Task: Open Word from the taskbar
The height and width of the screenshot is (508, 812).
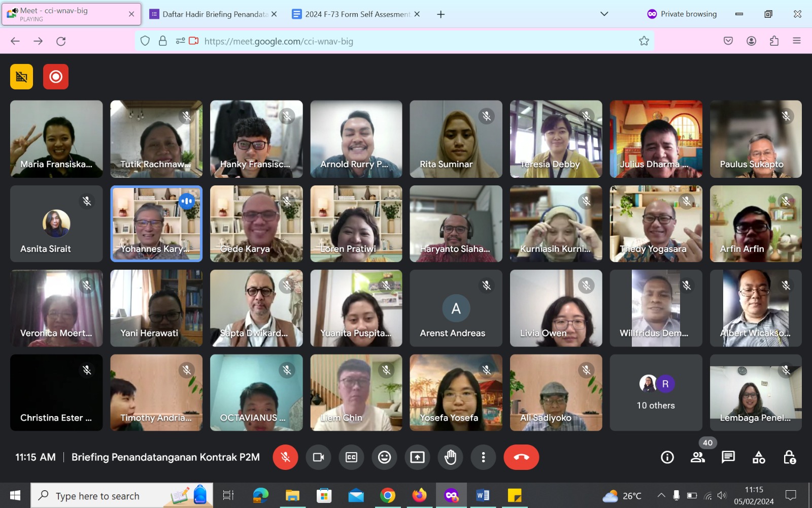Action: point(483,495)
